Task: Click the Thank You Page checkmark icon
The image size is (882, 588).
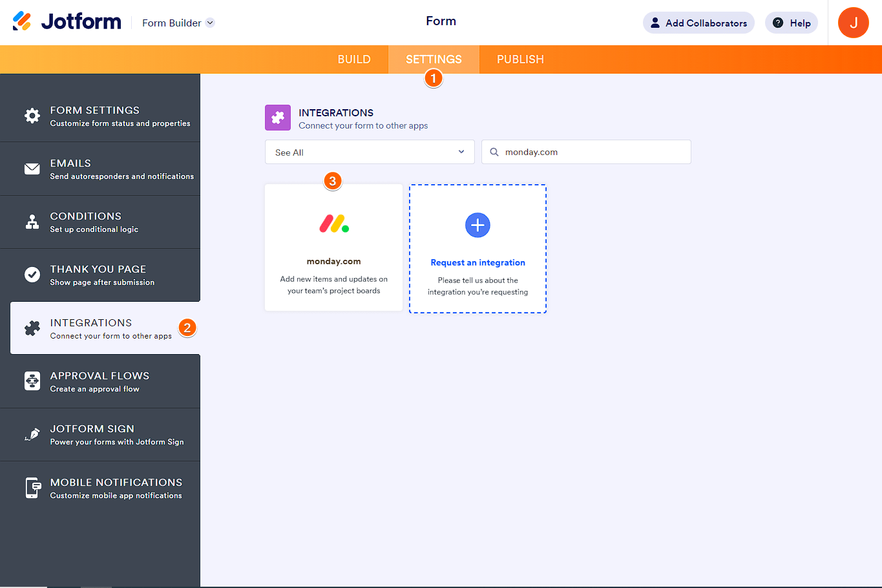Action: click(x=32, y=275)
